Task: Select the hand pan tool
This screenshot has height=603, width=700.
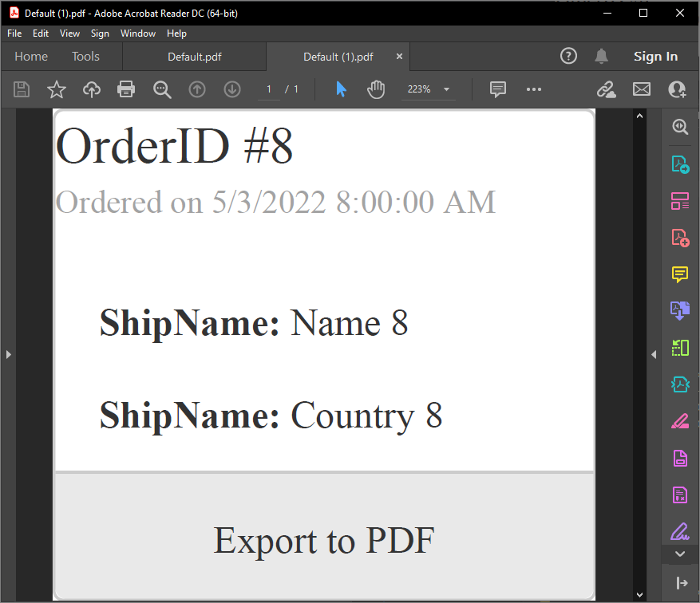Action: (x=376, y=89)
